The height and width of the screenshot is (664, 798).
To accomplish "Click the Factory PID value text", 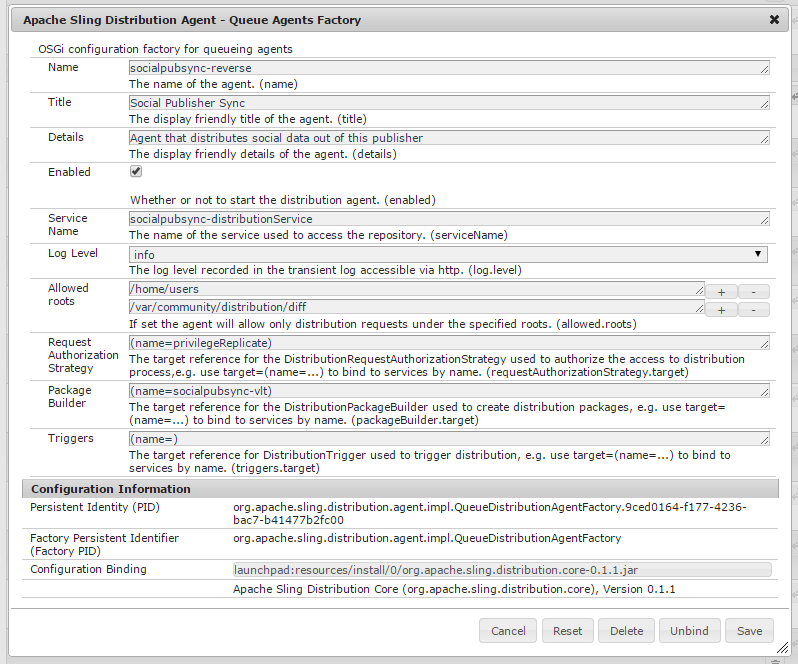I will click(427, 538).
